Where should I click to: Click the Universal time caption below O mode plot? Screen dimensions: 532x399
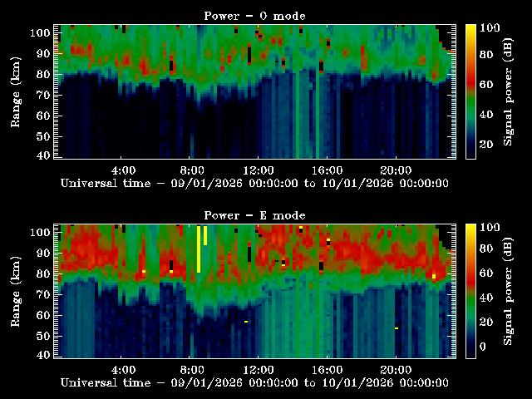point(254,183)
